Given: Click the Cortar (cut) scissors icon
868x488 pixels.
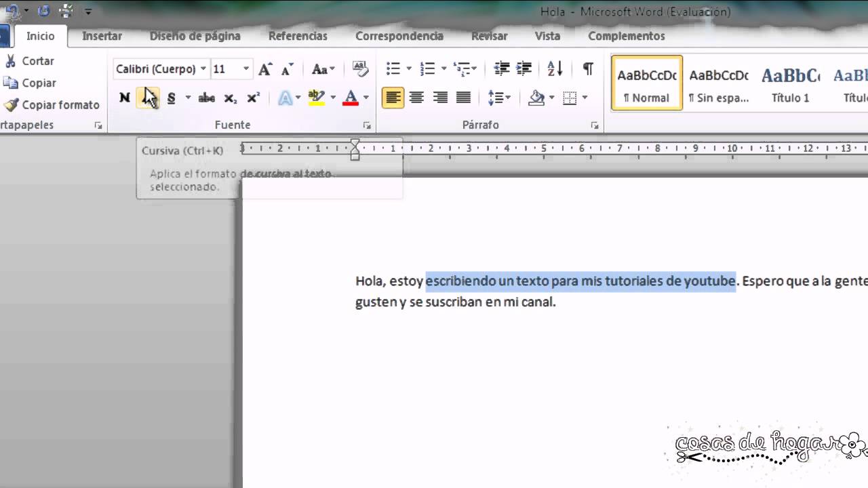Looking at the screenshot, I should click(11, 61).
